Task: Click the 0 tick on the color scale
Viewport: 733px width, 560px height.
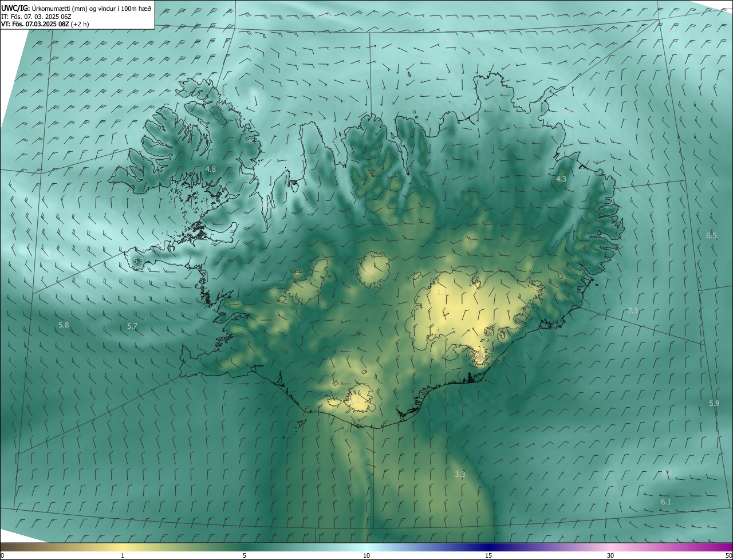Action: point(2,555)
